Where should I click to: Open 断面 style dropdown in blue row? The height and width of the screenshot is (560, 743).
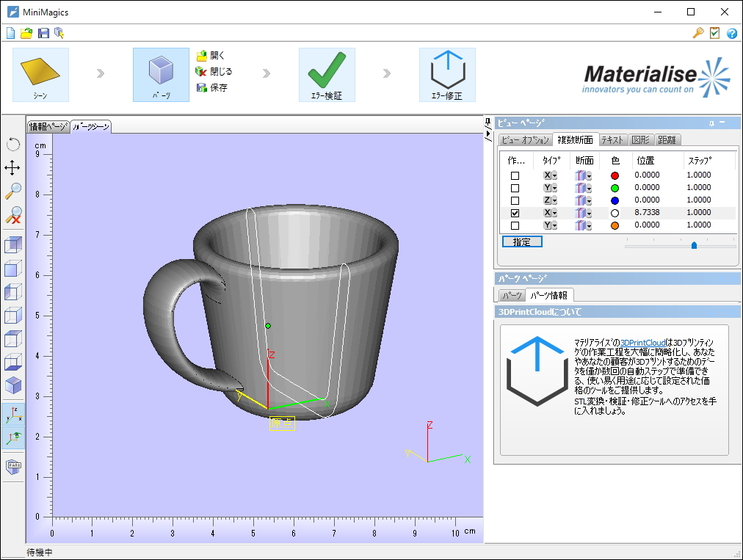point(589,200)
